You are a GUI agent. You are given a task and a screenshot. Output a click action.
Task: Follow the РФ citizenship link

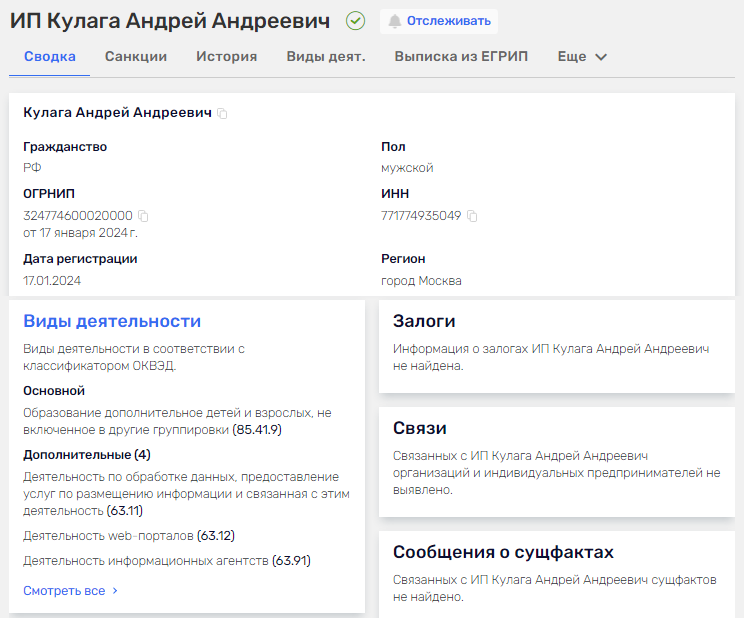(x=32, y=168)
